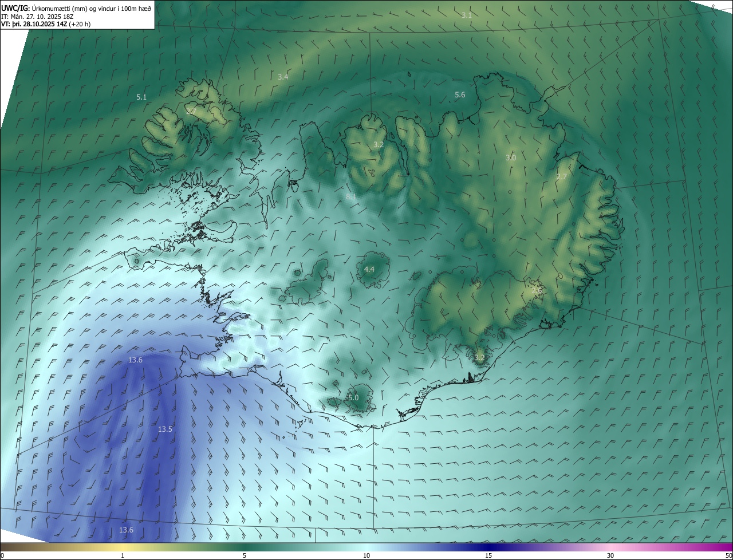Click the "UWC/IG:" bold header label

[x=15, y=8]
